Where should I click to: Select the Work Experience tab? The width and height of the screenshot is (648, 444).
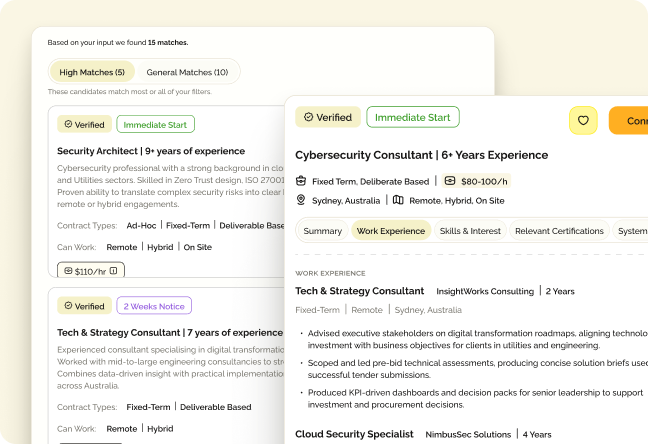390,231
